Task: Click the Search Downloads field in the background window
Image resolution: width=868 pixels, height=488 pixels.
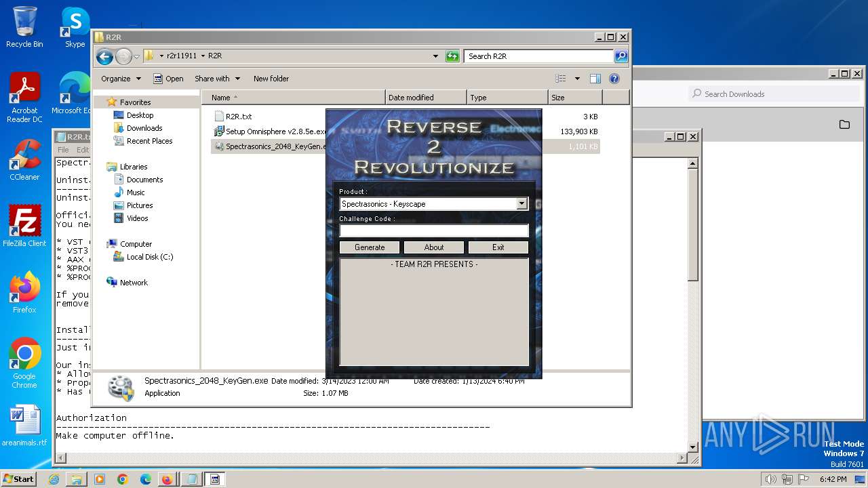Action: [x=774, y=94]
